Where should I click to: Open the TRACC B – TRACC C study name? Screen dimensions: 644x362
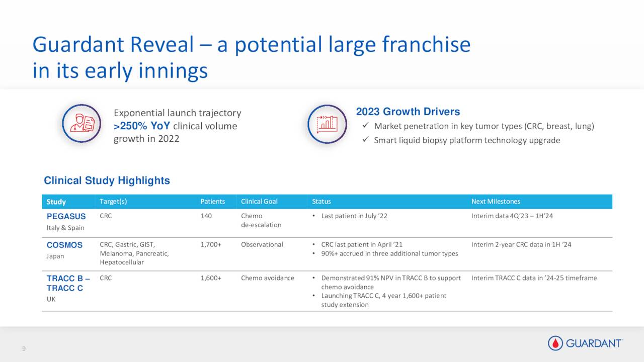click(68, 283)
